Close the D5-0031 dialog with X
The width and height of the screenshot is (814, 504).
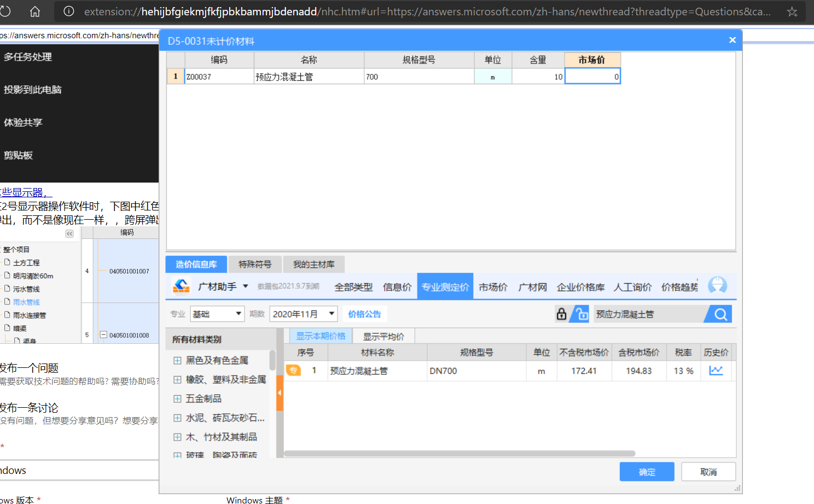point(732,40)
